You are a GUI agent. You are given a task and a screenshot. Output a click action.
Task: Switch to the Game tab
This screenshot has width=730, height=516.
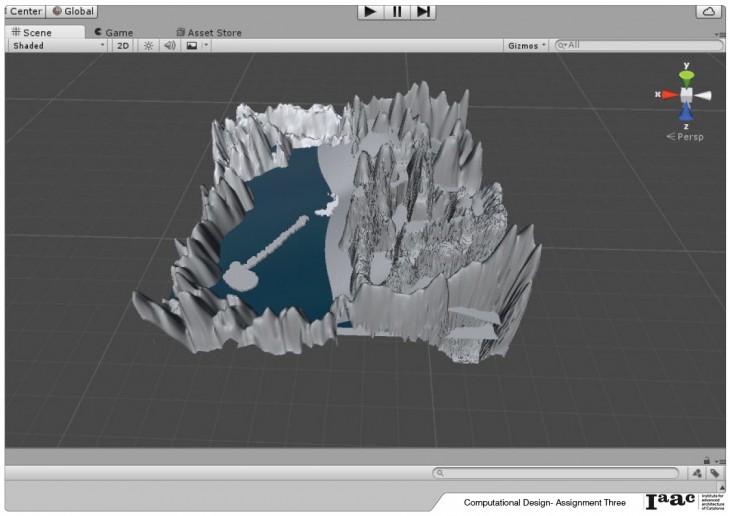113,32
